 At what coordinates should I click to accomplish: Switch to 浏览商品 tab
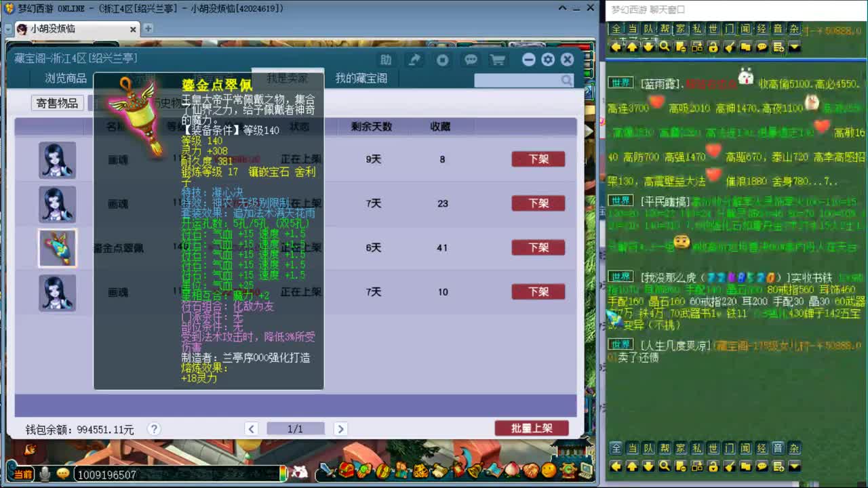(66, 78)
